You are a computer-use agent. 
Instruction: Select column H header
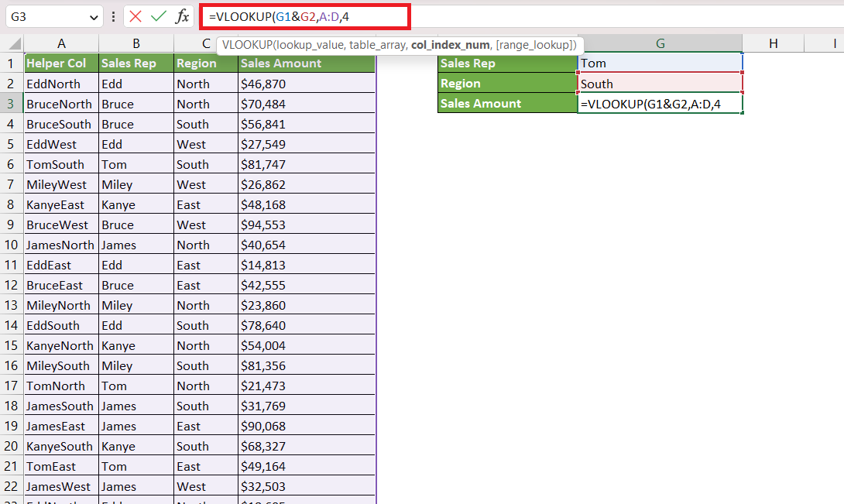tap(773, 43)
